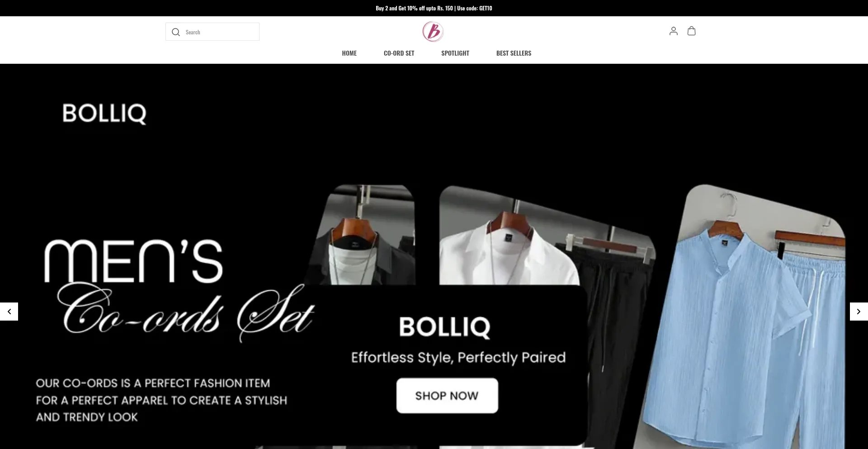The image size is (868, 449).
Task: Click the SHOP NOW button
Action: pos(447,396)
